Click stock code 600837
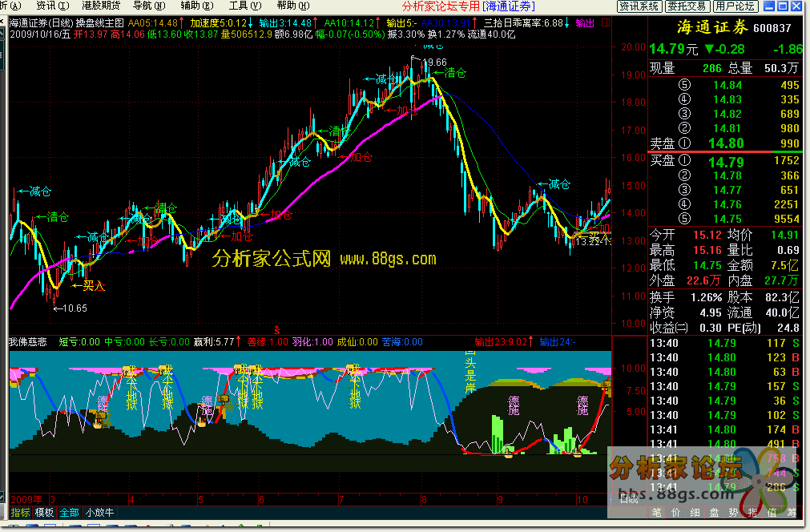 pyautogui.click(x=772, y=28)
